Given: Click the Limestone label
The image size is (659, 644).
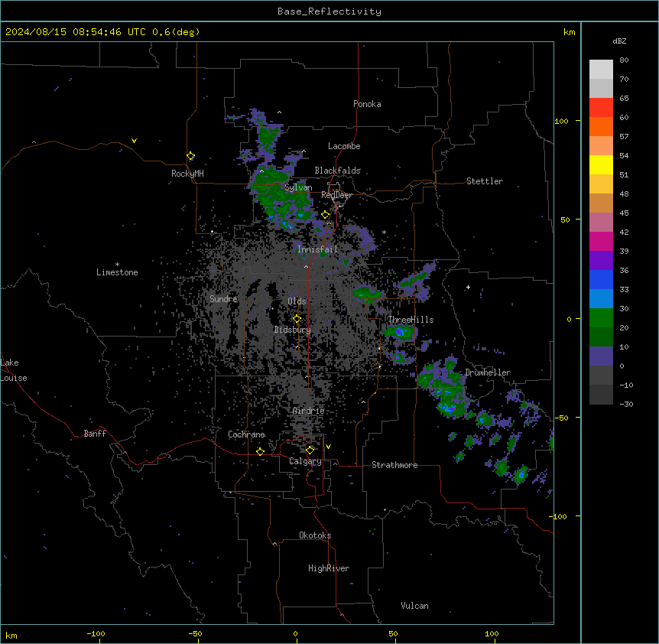Looking at the screenshot, I should (117, 272).
